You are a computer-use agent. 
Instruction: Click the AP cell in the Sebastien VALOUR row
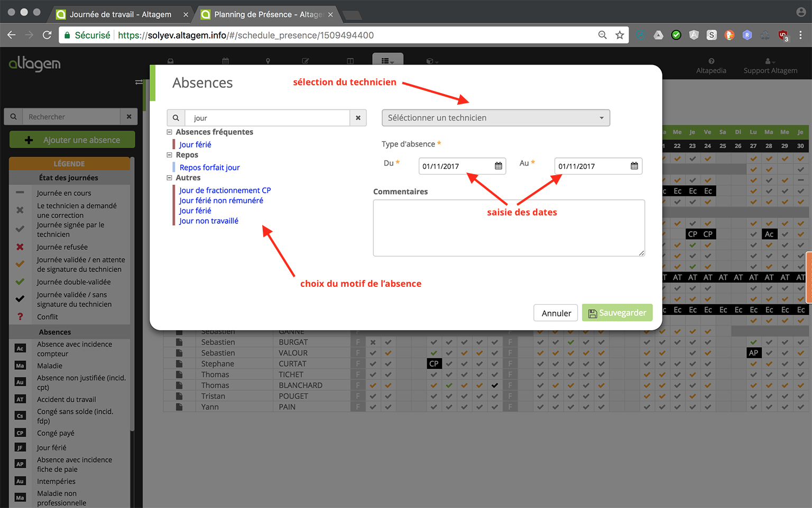coord(754,353)
